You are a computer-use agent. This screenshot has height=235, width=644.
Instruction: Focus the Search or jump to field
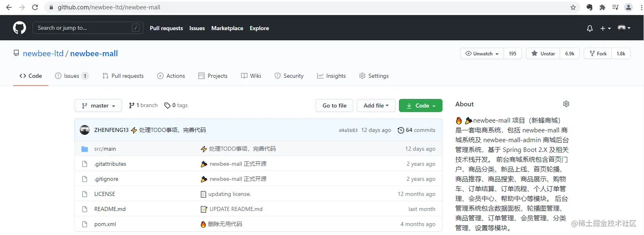coord(88,28)
